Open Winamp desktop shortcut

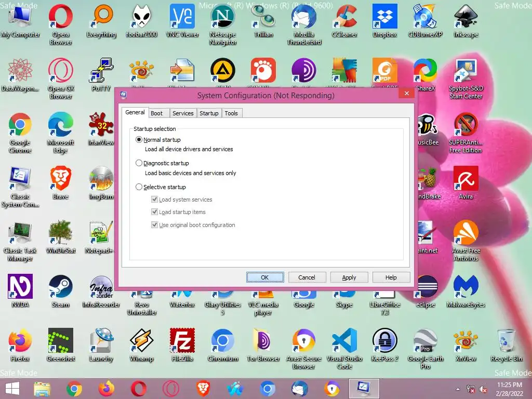coord(141,344)
